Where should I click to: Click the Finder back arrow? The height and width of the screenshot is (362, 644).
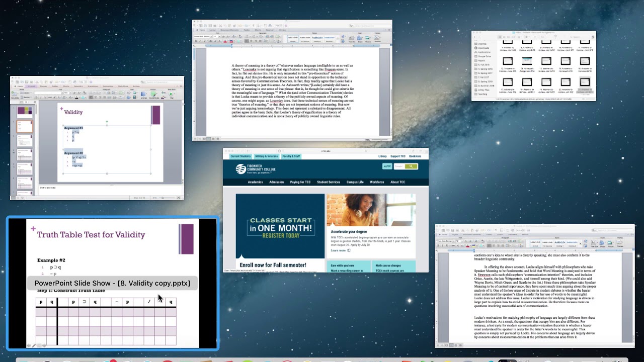pyautogui.click(x=474, y=37)
